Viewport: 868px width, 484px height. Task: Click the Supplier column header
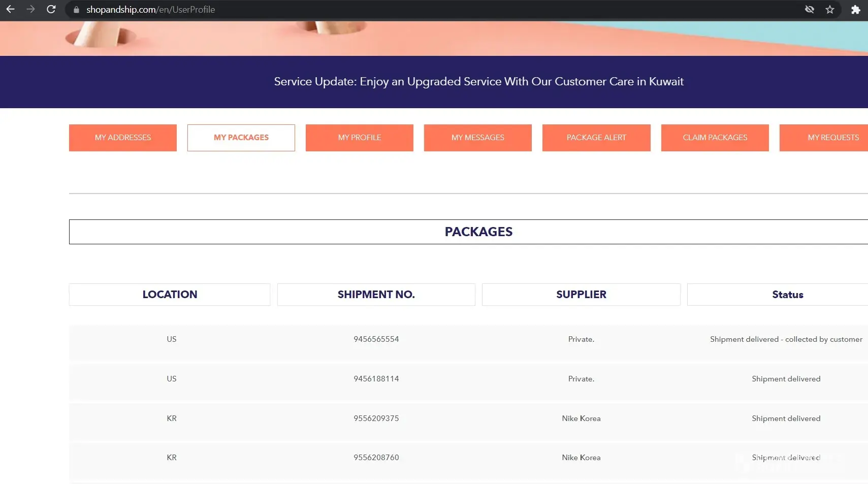(581, 295)
